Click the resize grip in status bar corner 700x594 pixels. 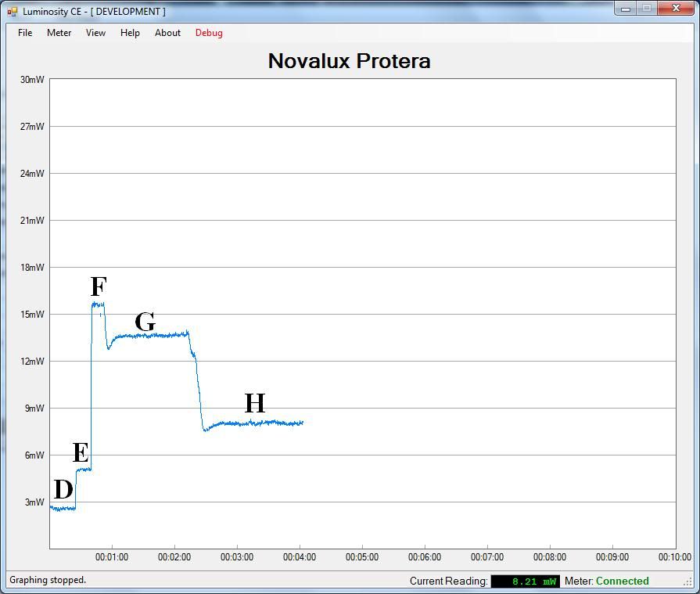click(687, 581)
